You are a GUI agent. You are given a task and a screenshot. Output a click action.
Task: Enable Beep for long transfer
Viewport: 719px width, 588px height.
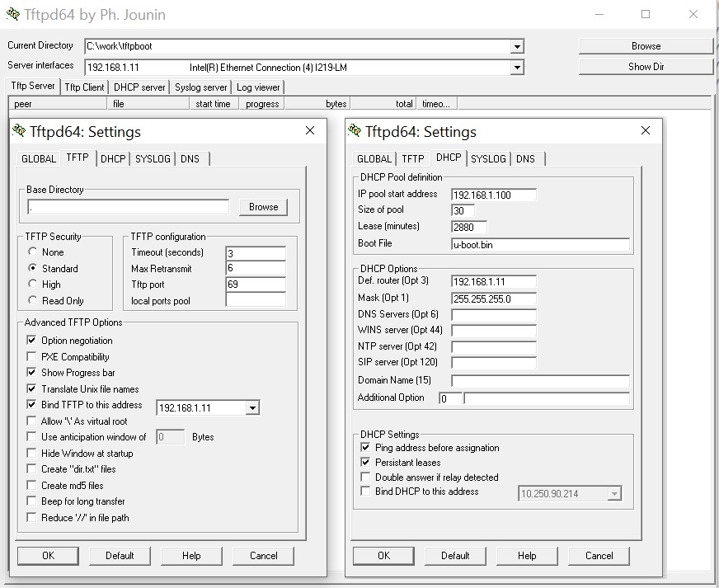[x=31, y=501]
